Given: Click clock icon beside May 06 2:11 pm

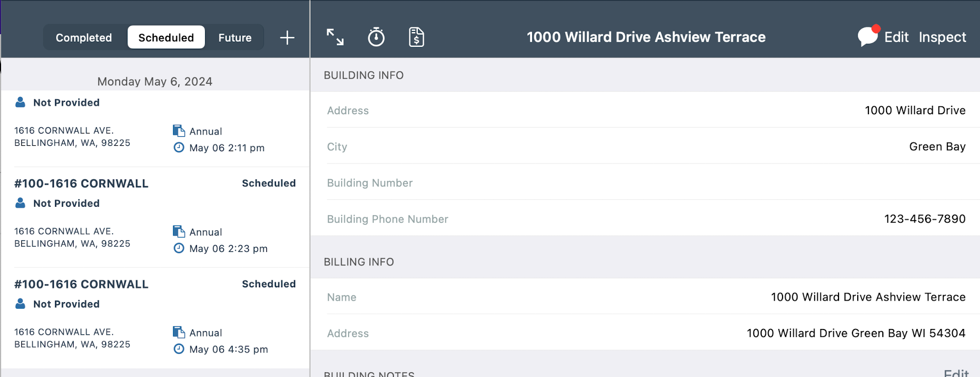Looking at the screenshot, I should click(179, 147).
